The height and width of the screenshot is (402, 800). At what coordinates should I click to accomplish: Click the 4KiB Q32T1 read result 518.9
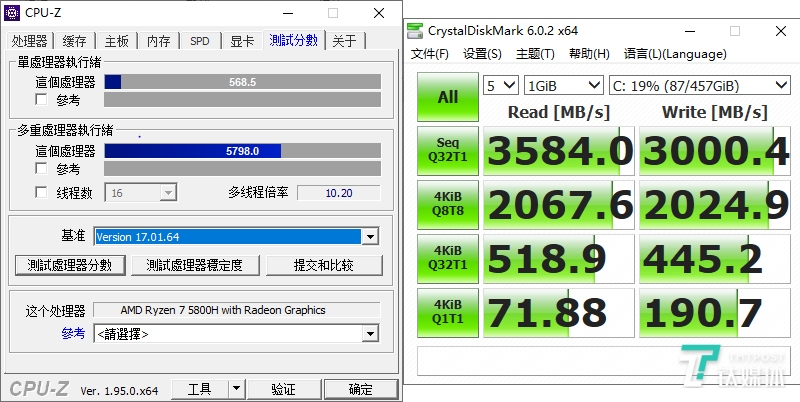[x=559, y=259]
